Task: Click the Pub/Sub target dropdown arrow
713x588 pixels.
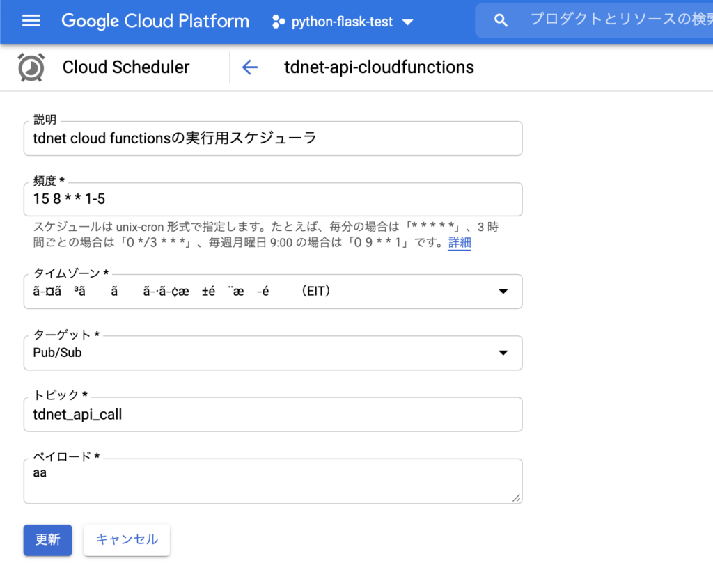Action: 503,353
